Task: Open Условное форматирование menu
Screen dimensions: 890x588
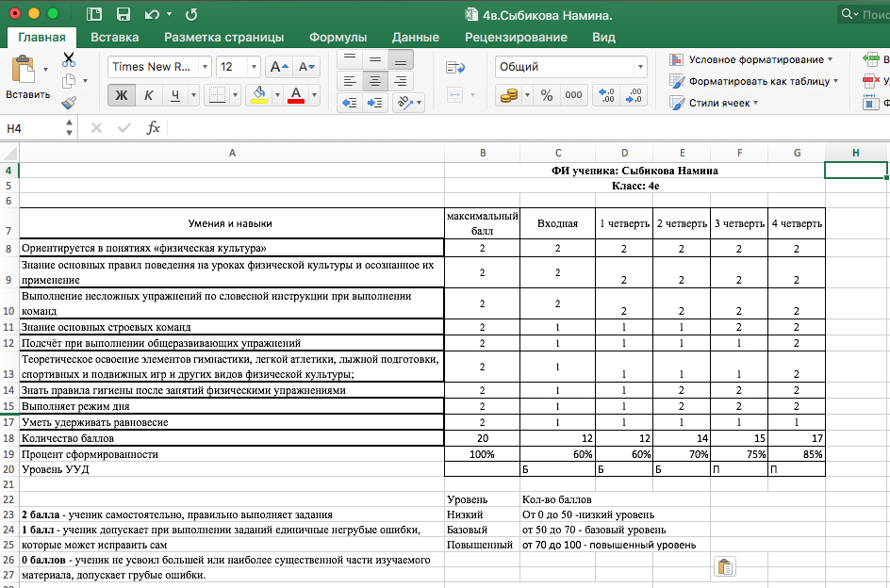Action: pyautogui.click(x=750, y=59)
